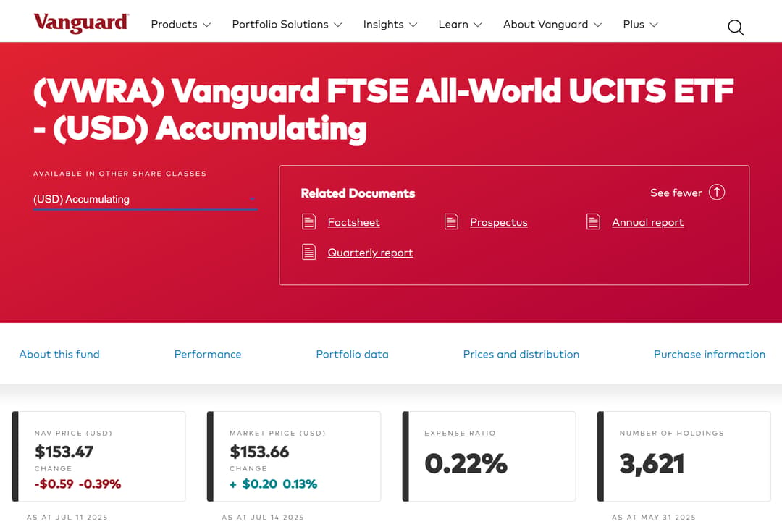Open the Annual report link
The height and width of the screenshot is (532, 782).
tap(648, 222)
